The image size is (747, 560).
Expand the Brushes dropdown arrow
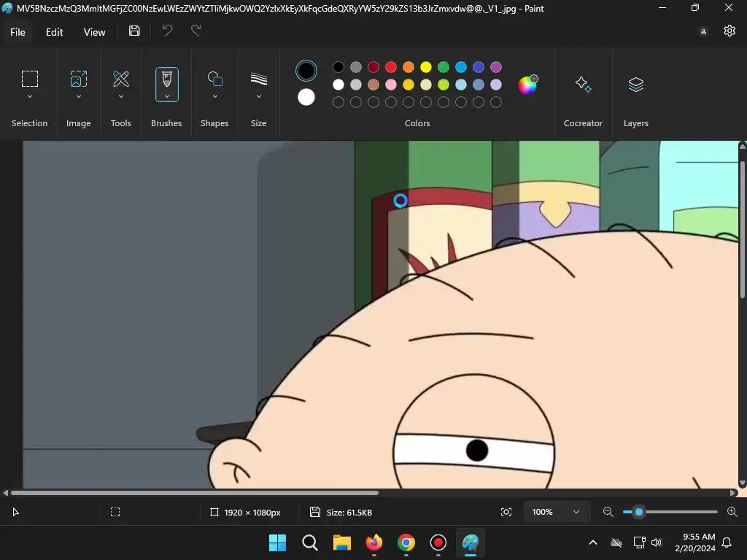(x=167, y=97)
